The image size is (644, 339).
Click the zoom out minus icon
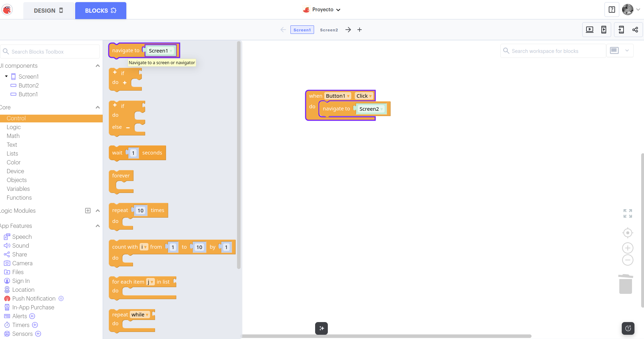[x=627, y=260]
